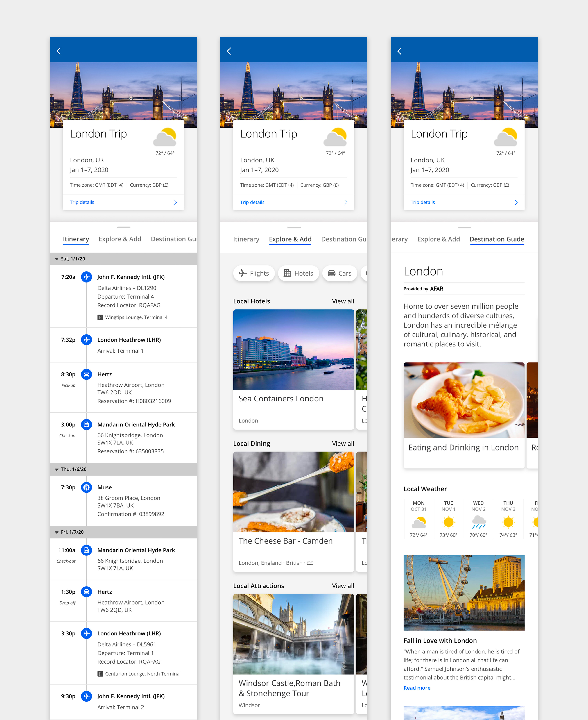Collapse the Sat, 1/1/20 itinerary section

57,259
